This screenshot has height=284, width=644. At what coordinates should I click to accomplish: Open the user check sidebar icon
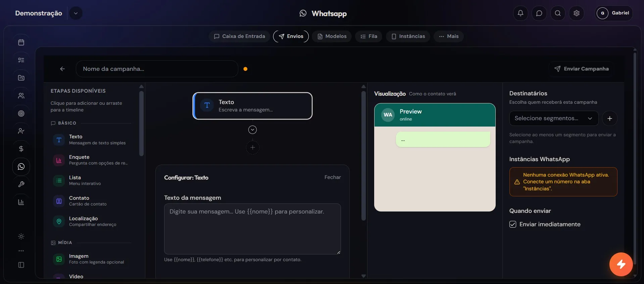point(21,131)
